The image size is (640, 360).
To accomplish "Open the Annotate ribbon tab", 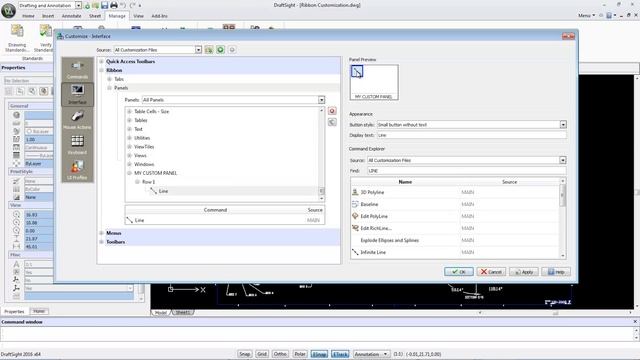I will 71,16.
